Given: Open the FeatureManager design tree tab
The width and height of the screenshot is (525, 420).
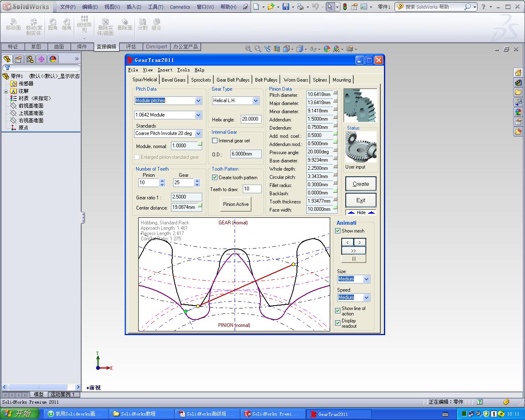Looking at the screenshot, I should [x=7, y=59].
